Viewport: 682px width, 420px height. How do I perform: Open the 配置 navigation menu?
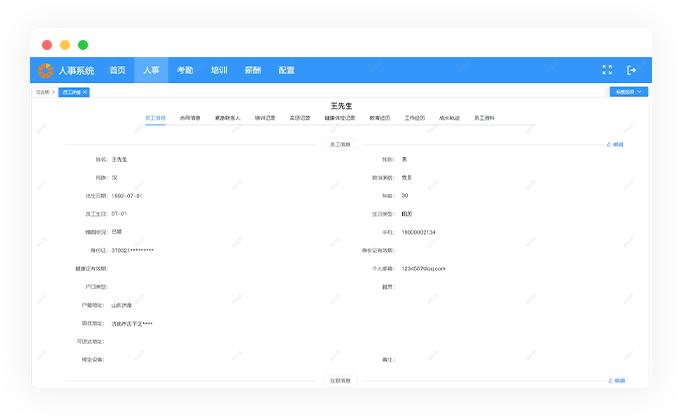287,70
